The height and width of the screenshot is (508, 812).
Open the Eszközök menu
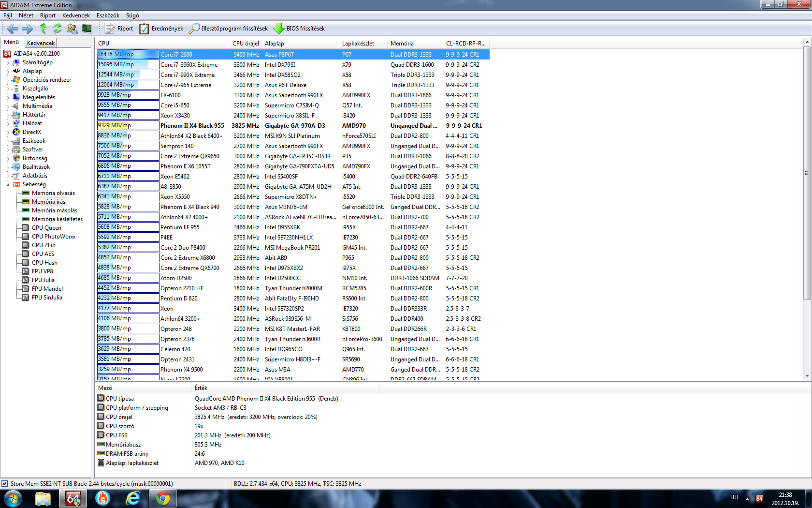(x=108, y=15)
